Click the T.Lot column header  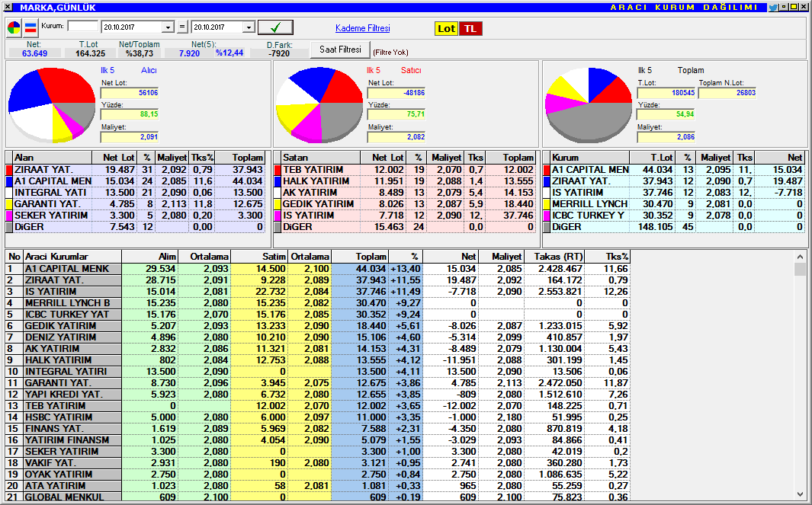pos(652,158)
